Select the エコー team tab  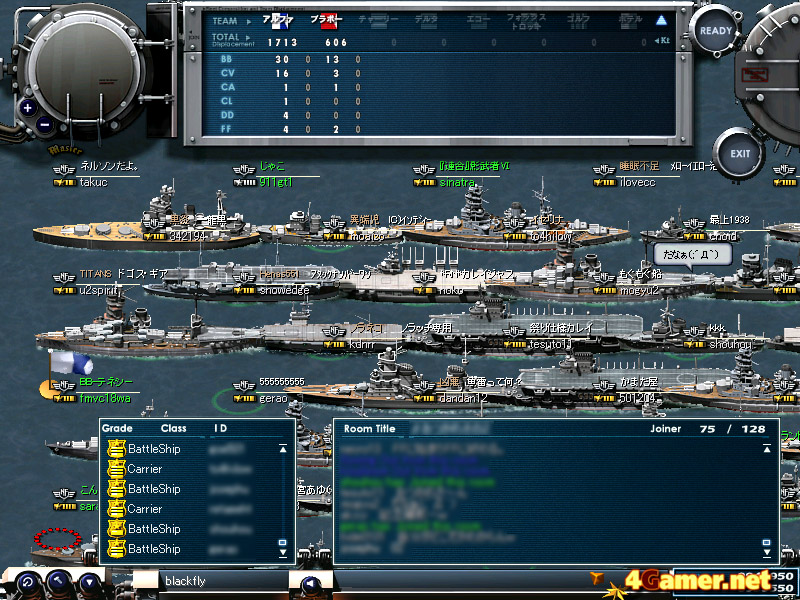(478, 20)
